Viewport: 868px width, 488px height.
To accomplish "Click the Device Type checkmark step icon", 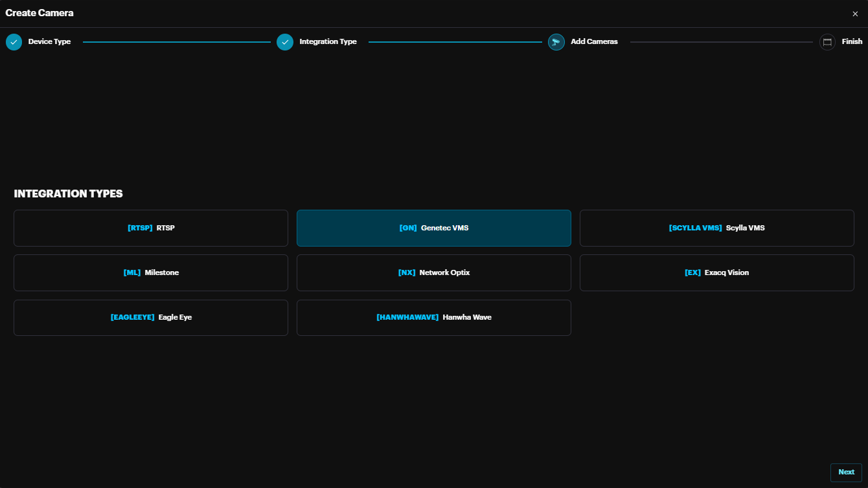I will click(14, 42).
